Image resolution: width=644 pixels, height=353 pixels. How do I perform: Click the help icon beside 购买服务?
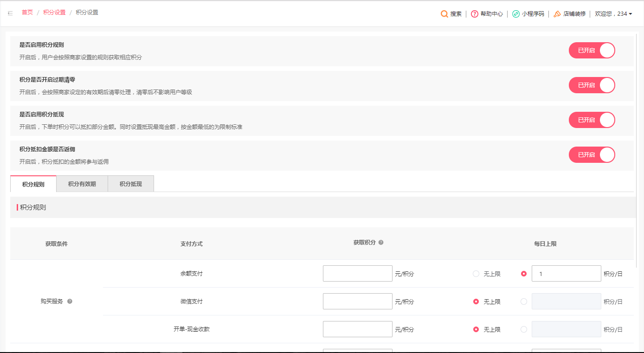[70, 302]
